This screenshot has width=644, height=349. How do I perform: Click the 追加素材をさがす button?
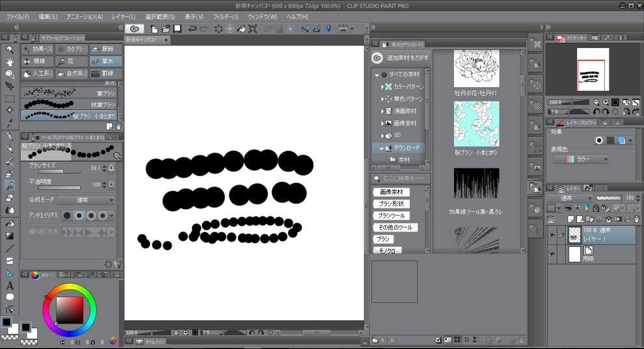pos(399,58)
